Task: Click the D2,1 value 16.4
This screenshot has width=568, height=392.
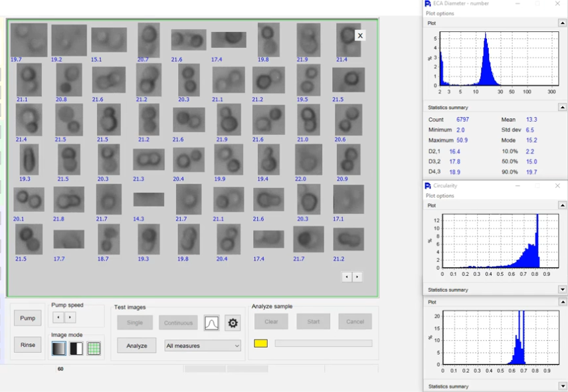Action: (x=454, y=151)
